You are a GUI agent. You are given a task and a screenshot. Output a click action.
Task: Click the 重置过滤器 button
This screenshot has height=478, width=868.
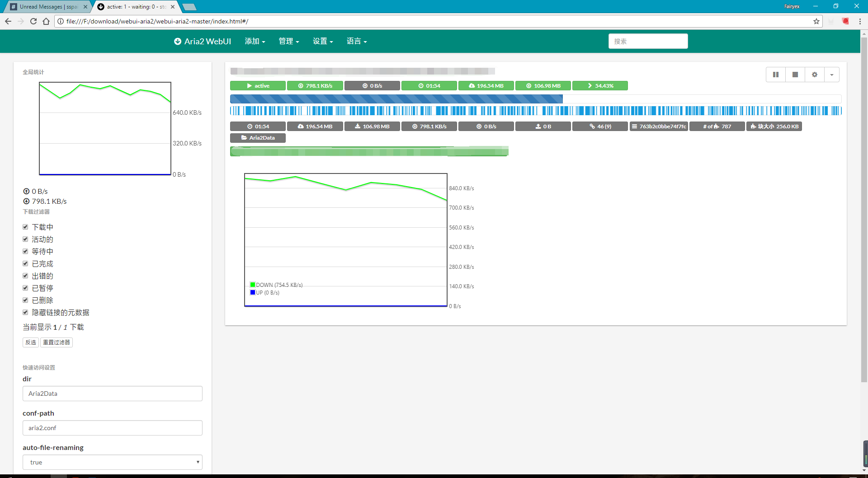point(57,342)
